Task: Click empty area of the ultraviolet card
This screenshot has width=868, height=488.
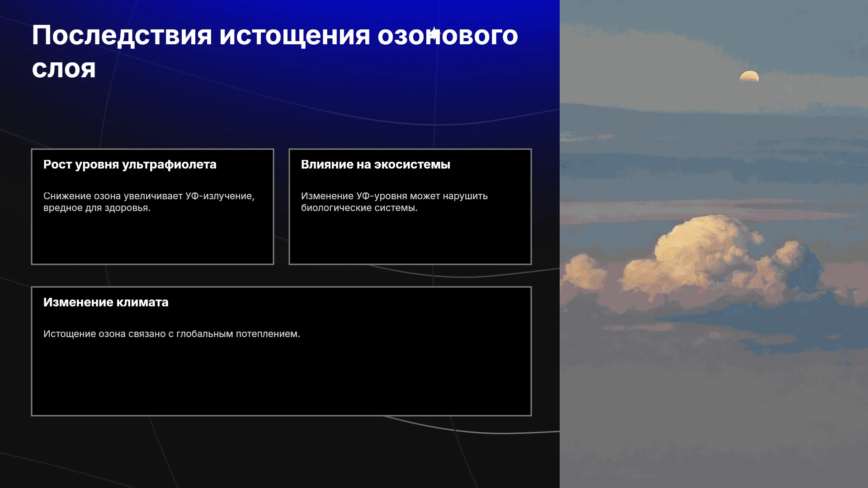Action: click(x=152, y=239)
